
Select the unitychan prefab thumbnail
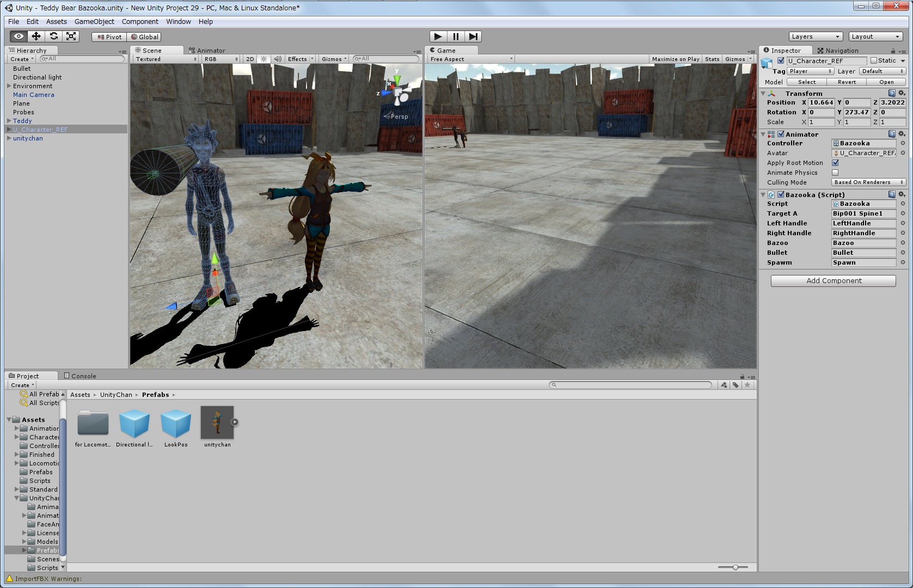click(217, 423)
